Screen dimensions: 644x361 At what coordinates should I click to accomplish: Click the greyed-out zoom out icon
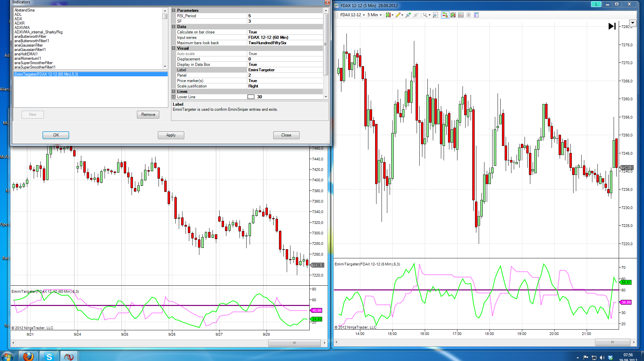416,15
